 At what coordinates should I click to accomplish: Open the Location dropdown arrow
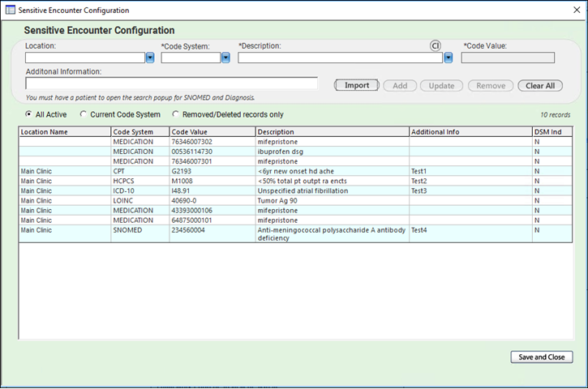150,58
